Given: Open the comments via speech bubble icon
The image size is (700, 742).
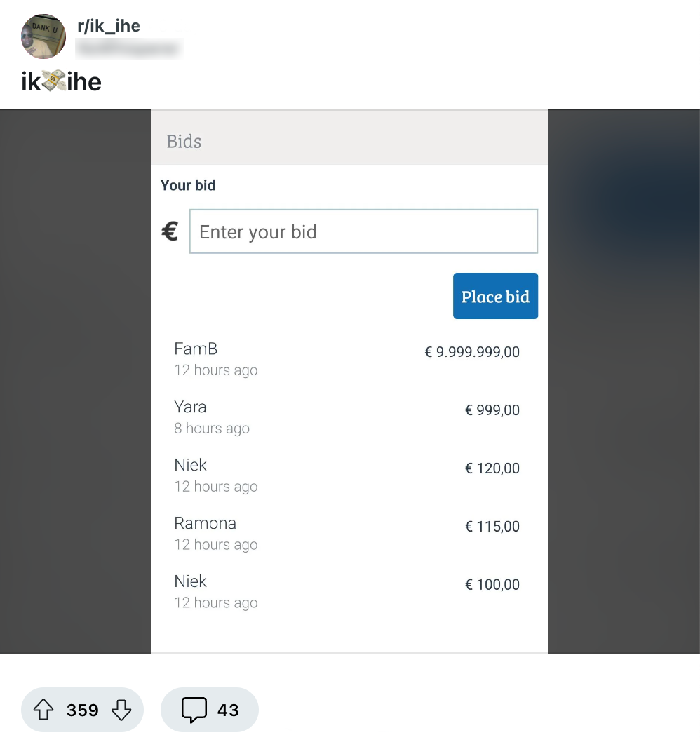Looking at the screenshot, I should pyautogui.click(x=194, y=710).
